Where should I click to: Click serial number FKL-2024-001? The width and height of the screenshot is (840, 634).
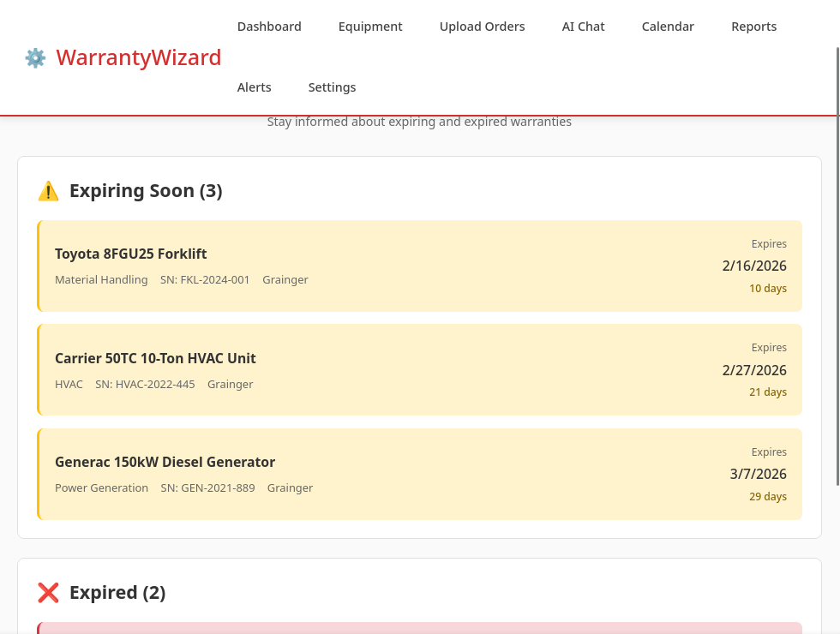pos(205,280)
